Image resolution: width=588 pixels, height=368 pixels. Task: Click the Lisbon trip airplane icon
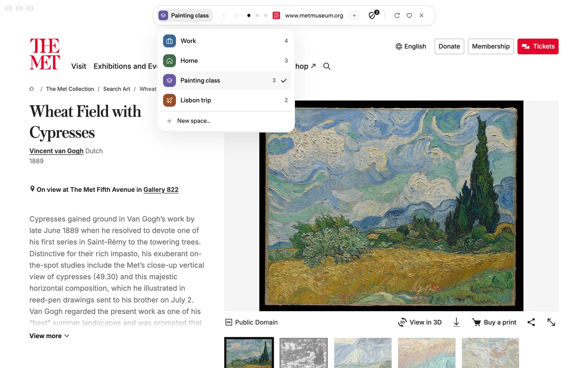(x=169, y=100)
